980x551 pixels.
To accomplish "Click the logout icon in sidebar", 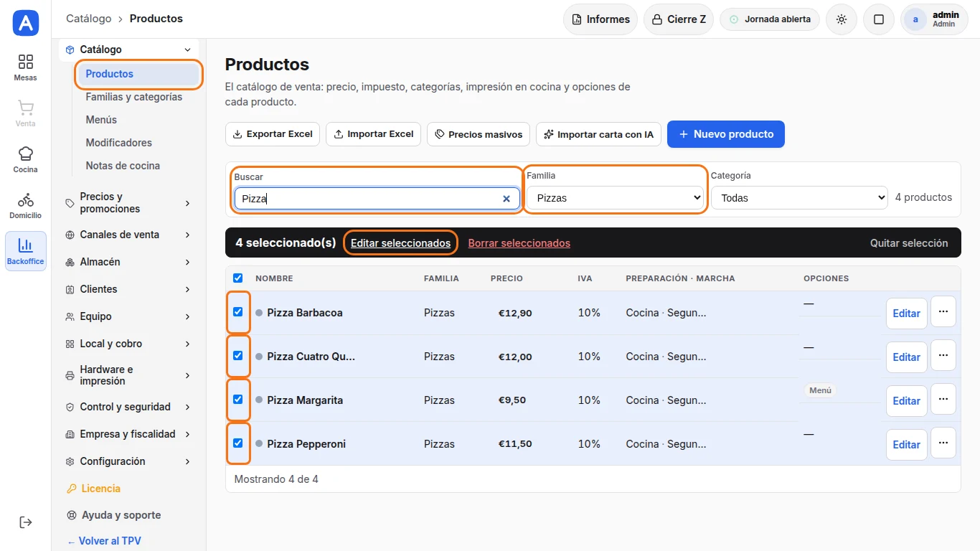I will tap(26, 522).
